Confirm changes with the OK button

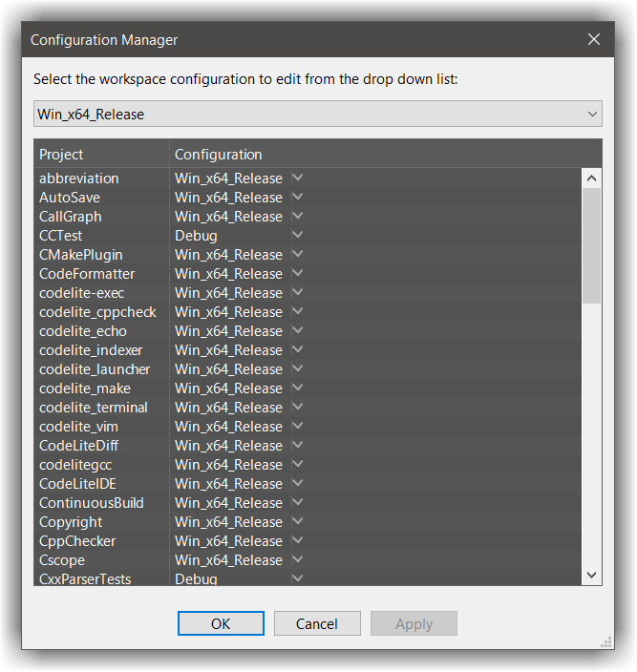tap(221, 623)
